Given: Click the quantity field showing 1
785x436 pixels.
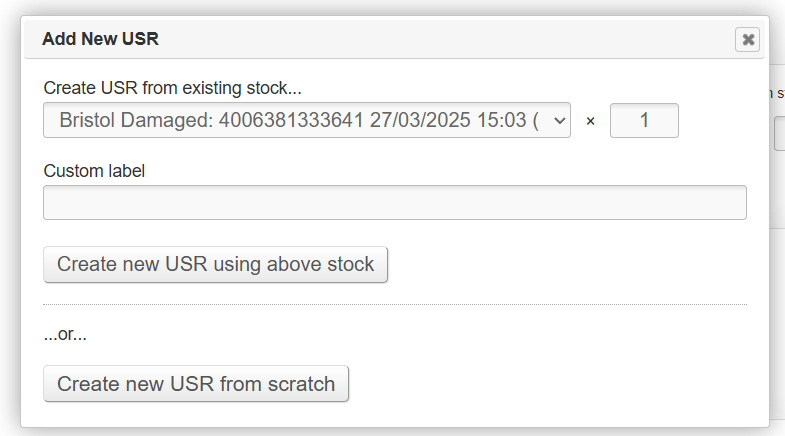Looking at the screenshot, I should click(x=644, y=121).
